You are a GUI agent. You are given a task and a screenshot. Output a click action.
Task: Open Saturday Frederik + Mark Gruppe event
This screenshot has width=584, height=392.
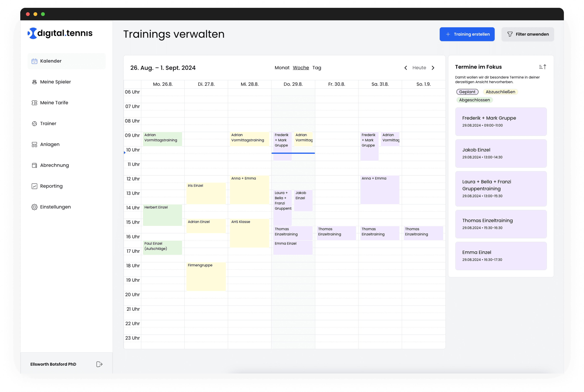coord(369,146)
